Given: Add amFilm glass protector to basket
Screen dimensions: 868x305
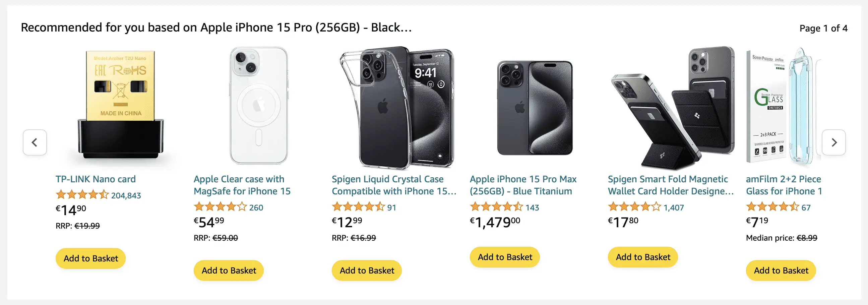Looking at the screenshot, I should [x=781, y=270].
